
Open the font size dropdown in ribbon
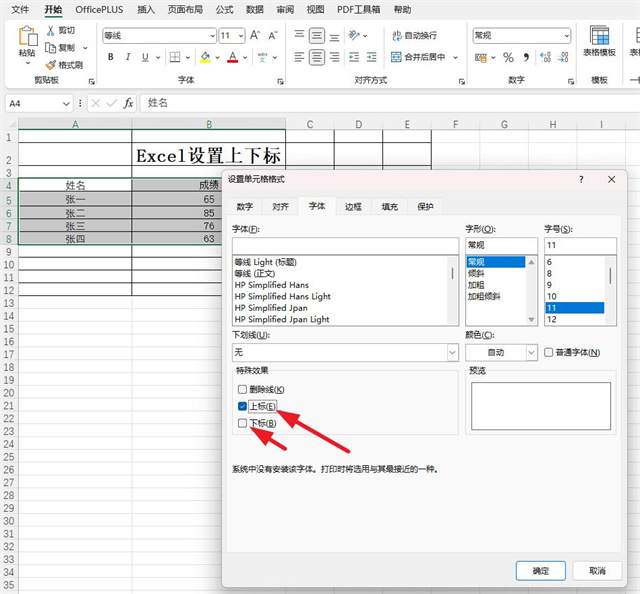[x=241, y=36]
